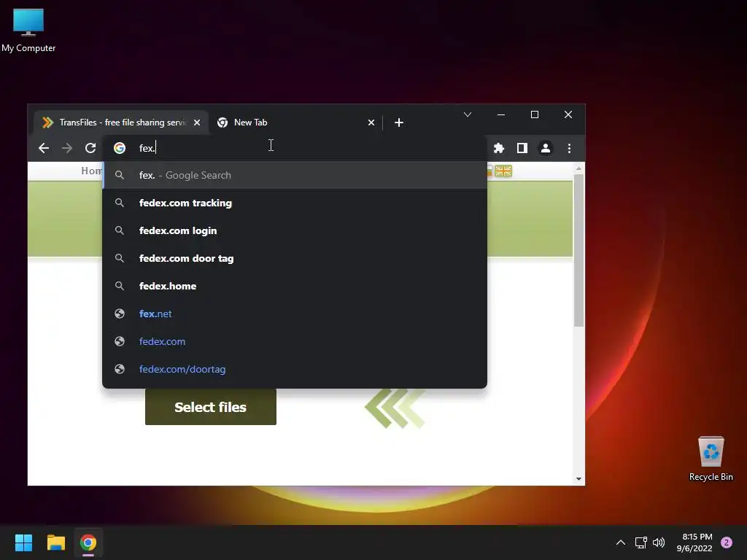Select the Recycle Bin desktop icon
This screenshot has height=560, width=747.
click(711, 459)
